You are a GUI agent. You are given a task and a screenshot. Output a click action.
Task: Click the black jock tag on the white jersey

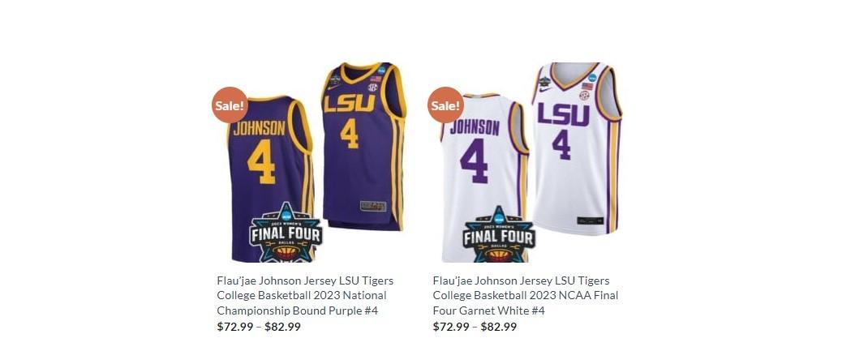[590, 221]
